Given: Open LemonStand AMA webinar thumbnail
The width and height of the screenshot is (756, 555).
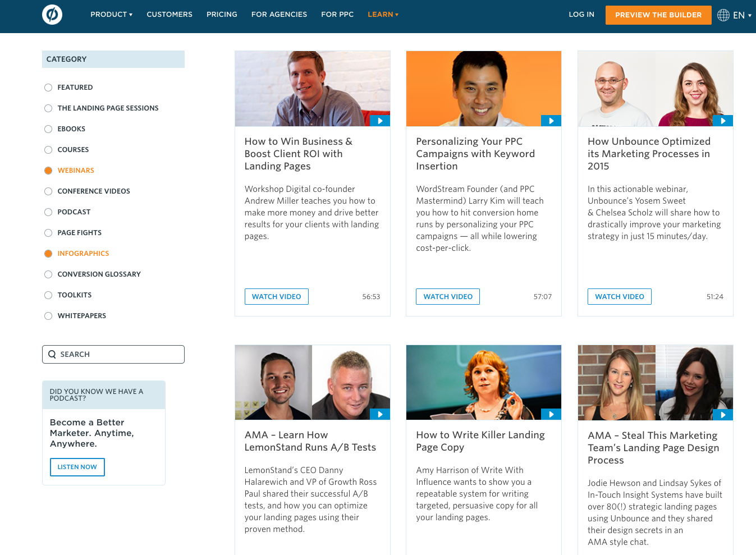Looking at the screenshot, I should 313,382.
